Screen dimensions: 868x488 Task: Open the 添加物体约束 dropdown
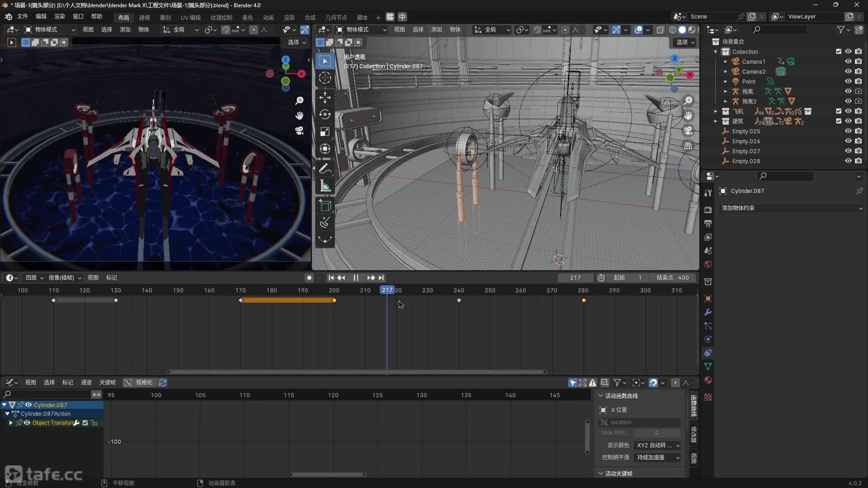click(x=792, y=208)
